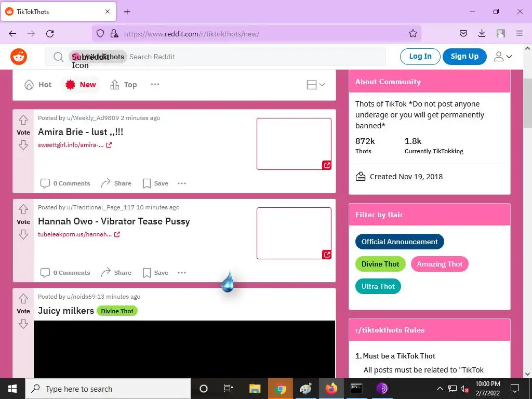
Task: Open the Firefox downloads icon
Action: point(482,33)
